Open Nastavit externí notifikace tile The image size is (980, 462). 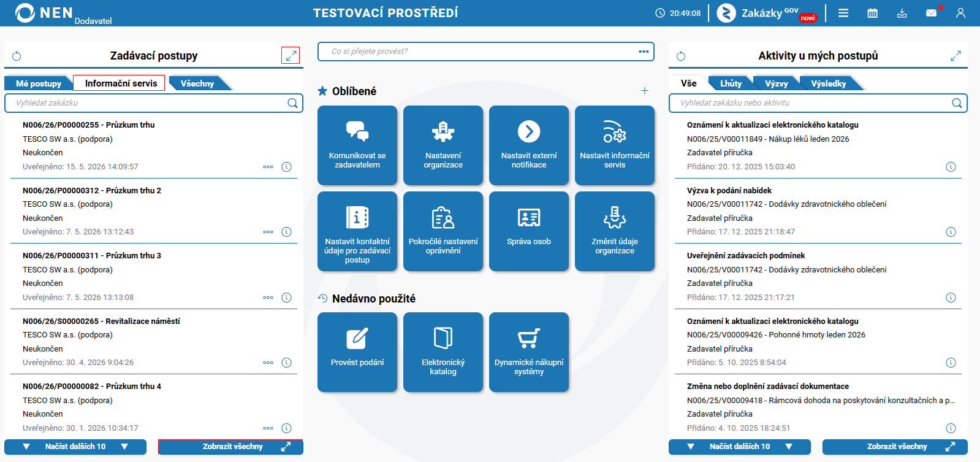point(529,145)
